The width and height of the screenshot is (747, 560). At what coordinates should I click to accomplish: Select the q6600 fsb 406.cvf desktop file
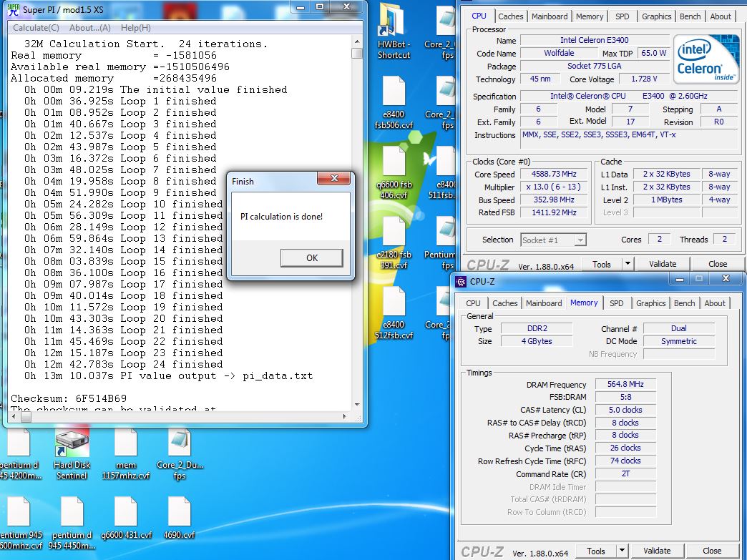(x=394, y=172)
